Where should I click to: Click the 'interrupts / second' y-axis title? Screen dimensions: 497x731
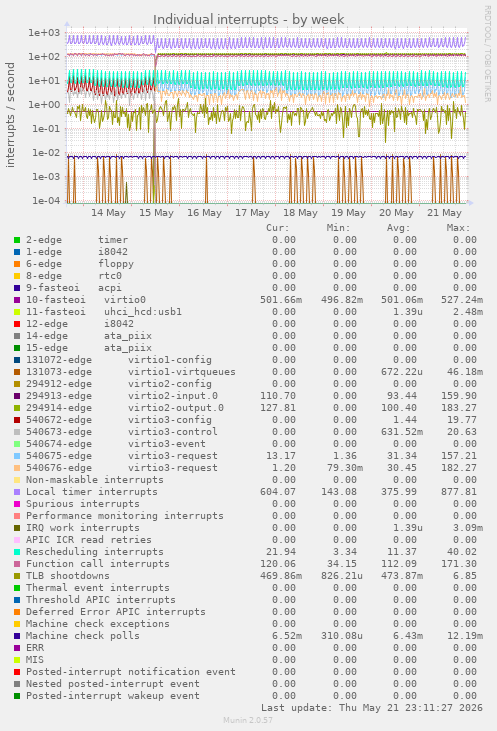coord(10,115)
